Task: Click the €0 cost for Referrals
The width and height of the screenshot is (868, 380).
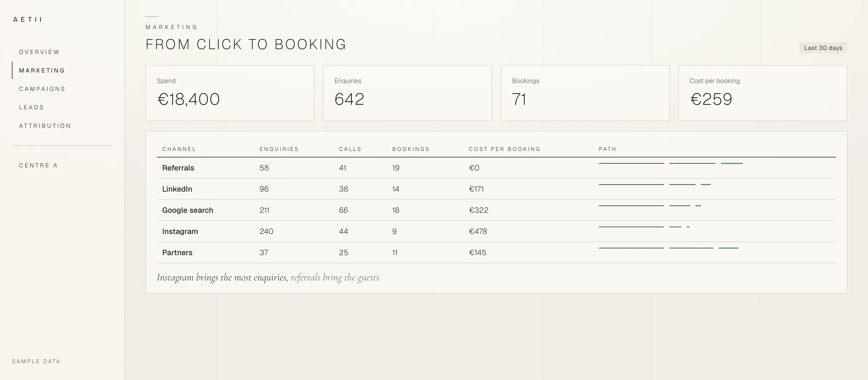Action: pos(474,168)
